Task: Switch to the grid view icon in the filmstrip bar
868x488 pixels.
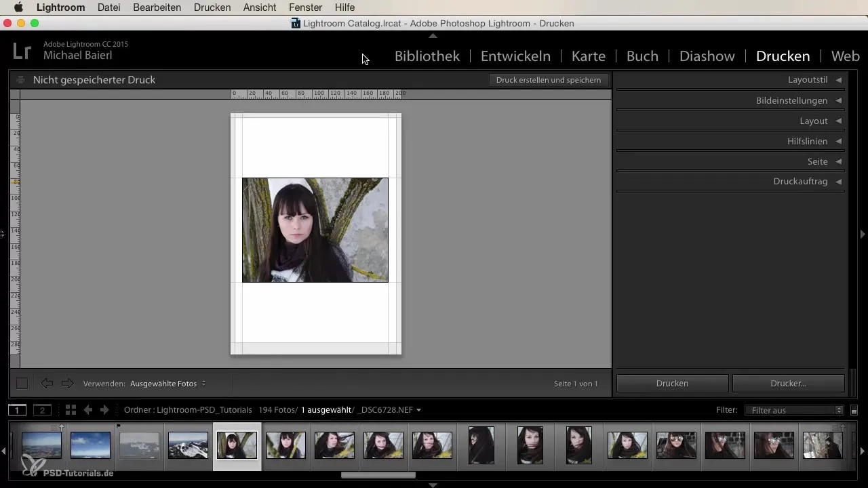Action: coord(71,409)
